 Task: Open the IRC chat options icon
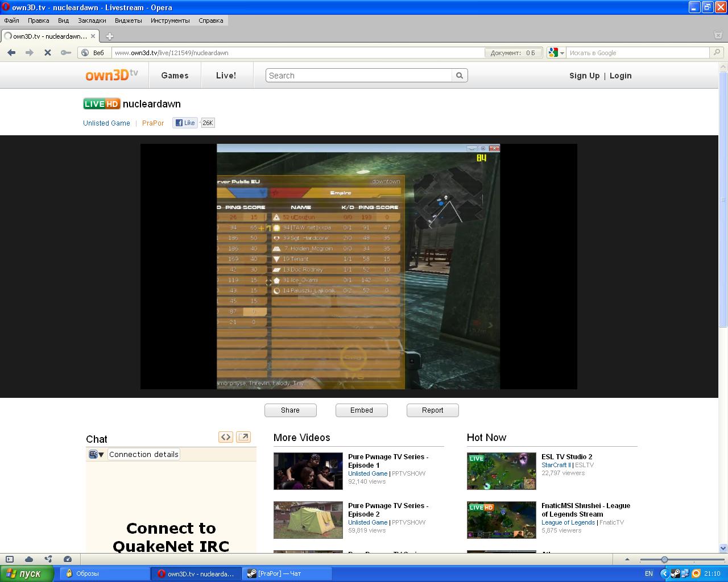click(x=97, y=454)
